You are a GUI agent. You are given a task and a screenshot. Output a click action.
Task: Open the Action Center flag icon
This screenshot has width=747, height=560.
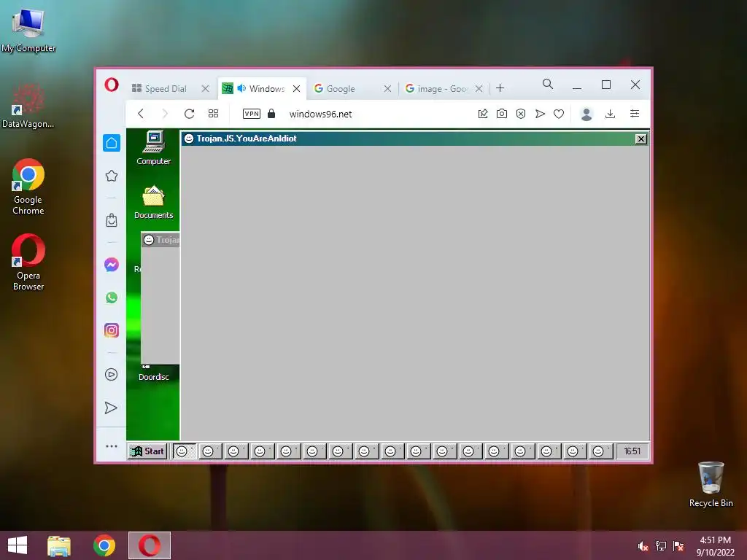(x=678, y=545)
